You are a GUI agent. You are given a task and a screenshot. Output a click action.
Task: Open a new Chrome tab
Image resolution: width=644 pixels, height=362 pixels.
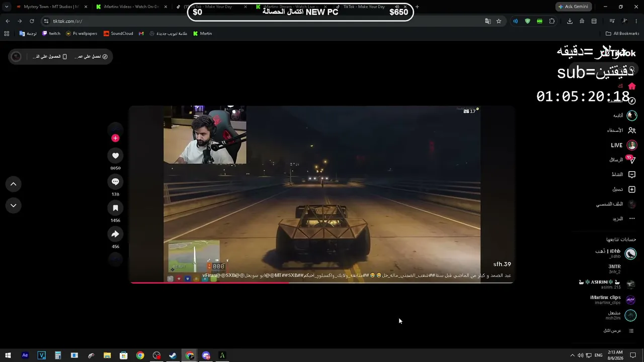point(417,7)
